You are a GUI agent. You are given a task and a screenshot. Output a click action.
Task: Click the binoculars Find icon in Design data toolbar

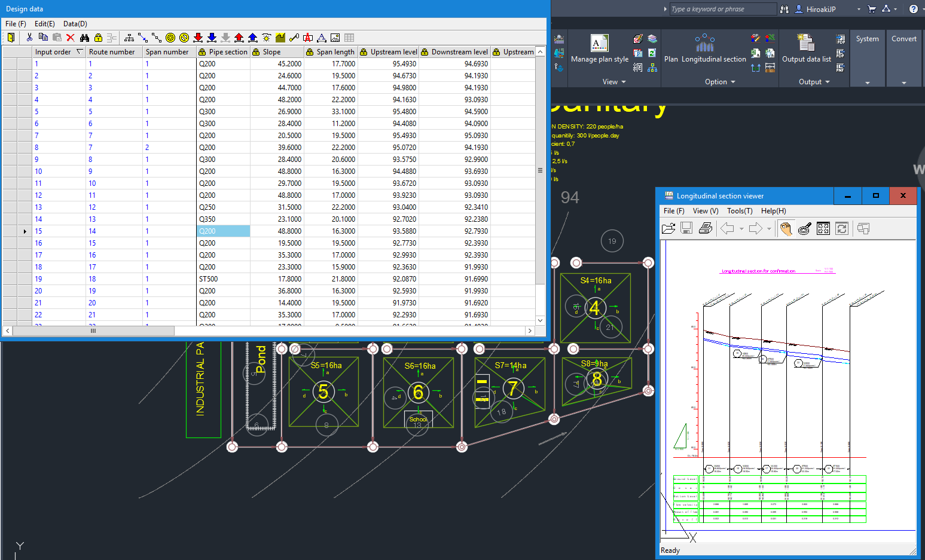click(x=84, y=38)
